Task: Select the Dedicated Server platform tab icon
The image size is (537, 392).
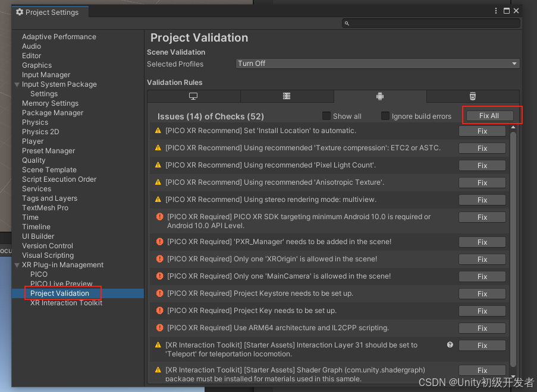Action: tap(287, 96)
